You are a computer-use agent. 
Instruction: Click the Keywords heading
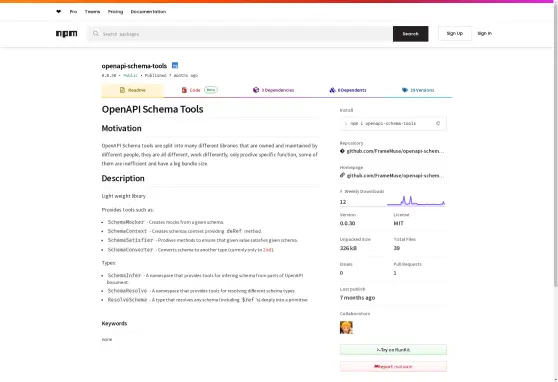pyautogui.click(x=114, y=323)
